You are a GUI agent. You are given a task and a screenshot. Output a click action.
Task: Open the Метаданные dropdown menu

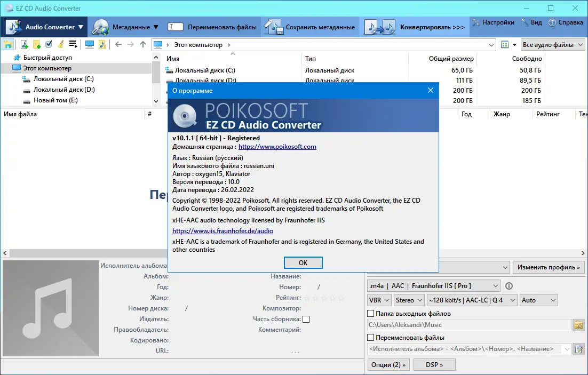point(156,27)
